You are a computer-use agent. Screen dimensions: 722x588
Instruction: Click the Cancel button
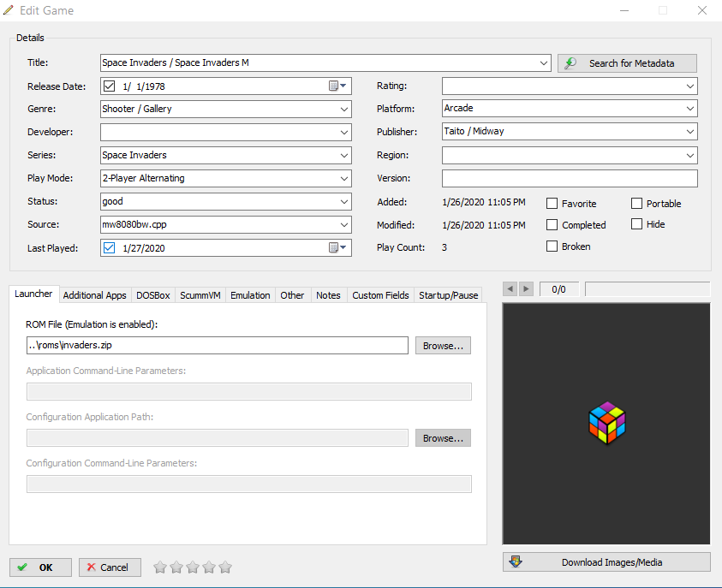tap(110, 567)
